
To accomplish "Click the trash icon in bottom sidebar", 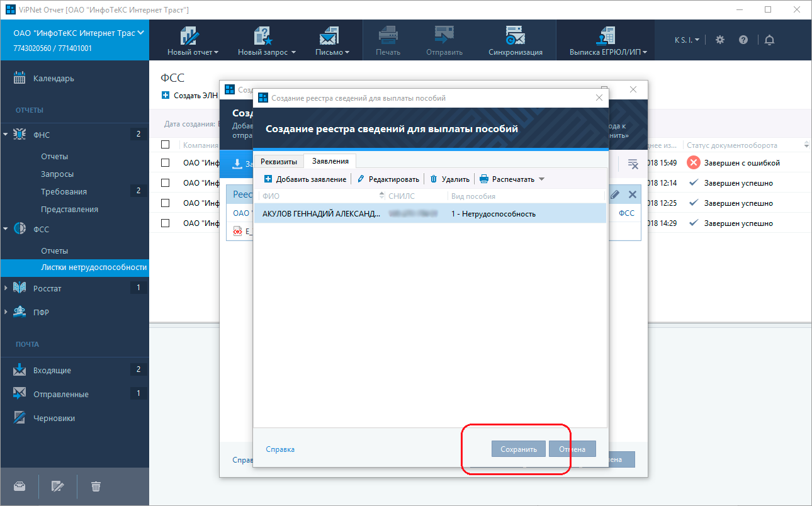I will pos(96,486).
